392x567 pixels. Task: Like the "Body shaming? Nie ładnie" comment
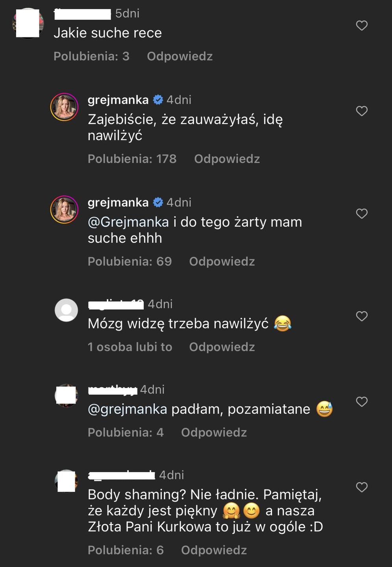coord(361,487)
